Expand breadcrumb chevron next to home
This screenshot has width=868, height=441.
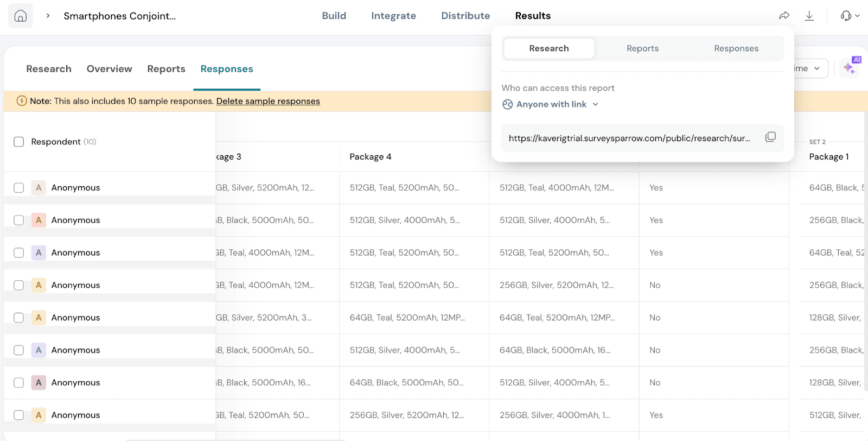[x=48, y=16]
